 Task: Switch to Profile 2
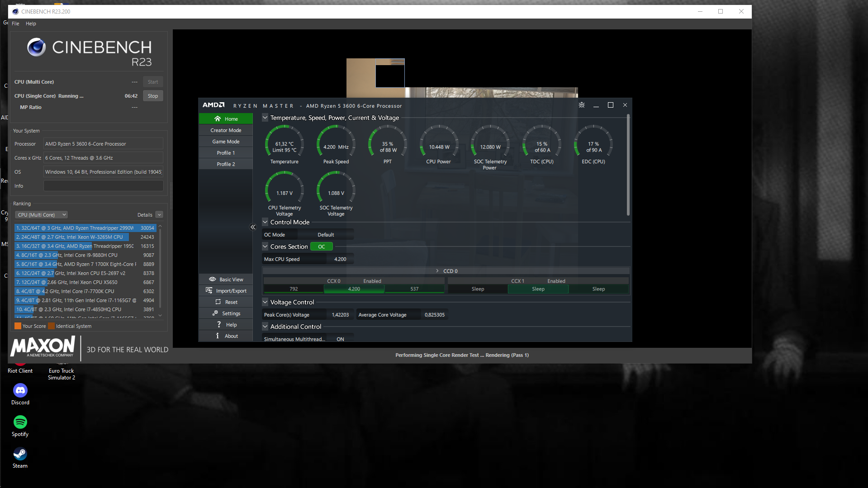point(226,164)
